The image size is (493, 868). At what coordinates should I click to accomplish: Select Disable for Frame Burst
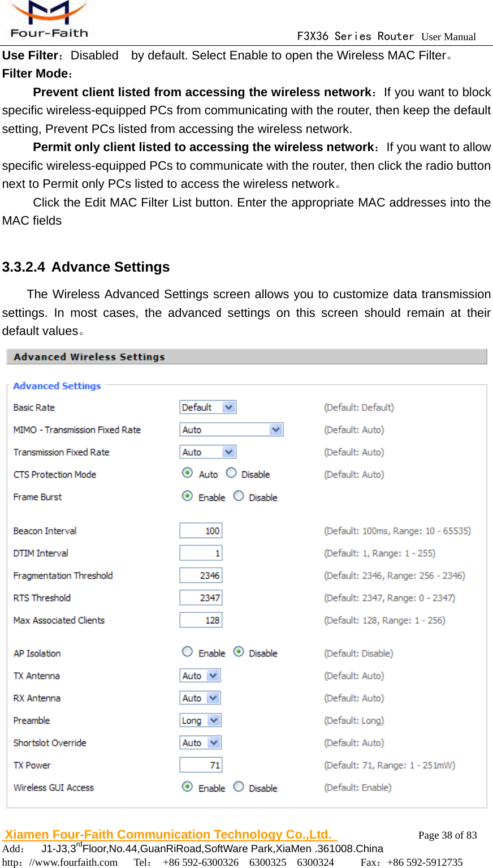coord(238,495)
